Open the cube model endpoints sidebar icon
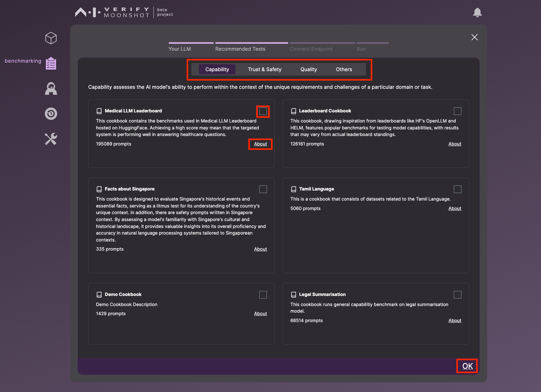Screen dimensions: 541x392 coord(51,38)
